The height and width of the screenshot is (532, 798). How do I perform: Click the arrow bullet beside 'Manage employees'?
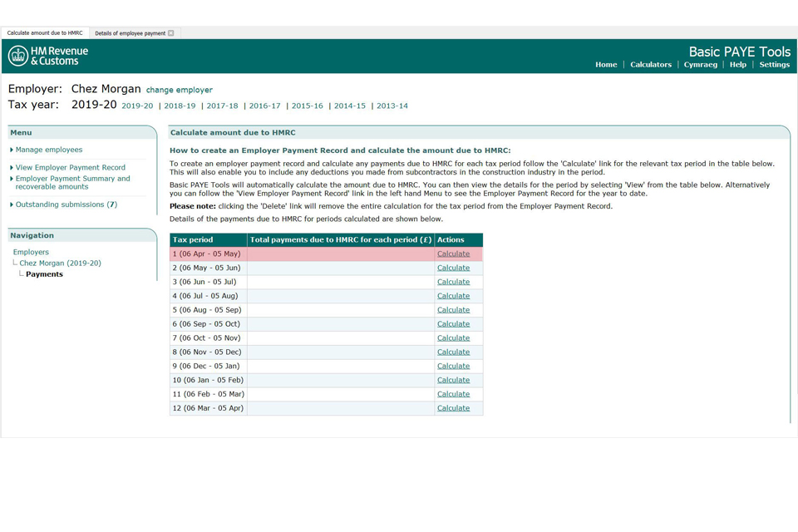11,150
